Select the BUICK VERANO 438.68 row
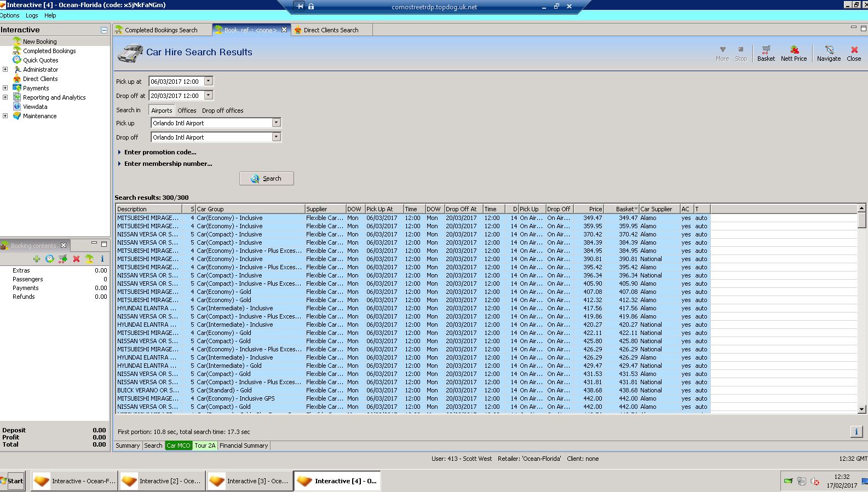868x492 pixels. (413, 390)
